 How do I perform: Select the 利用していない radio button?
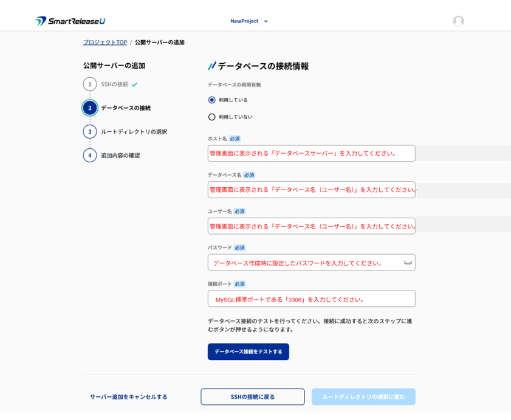click(212, 117)
